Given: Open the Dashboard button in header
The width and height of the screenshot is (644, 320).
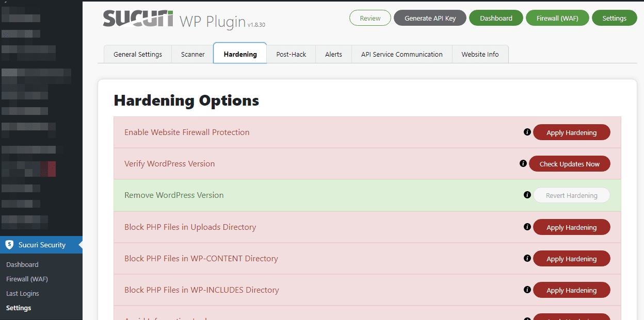Looking at the screenshot, I should 496,18.
